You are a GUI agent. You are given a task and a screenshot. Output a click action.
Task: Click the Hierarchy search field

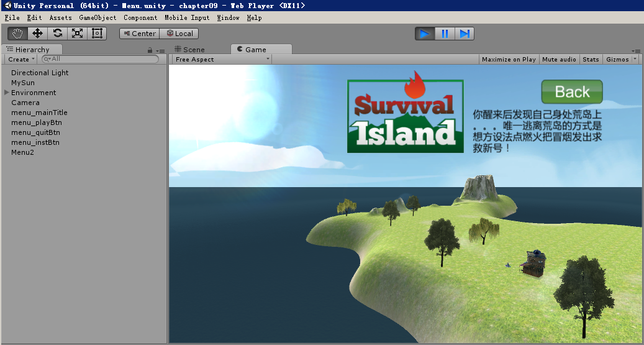pyautogui.click(x=100, y=59)
